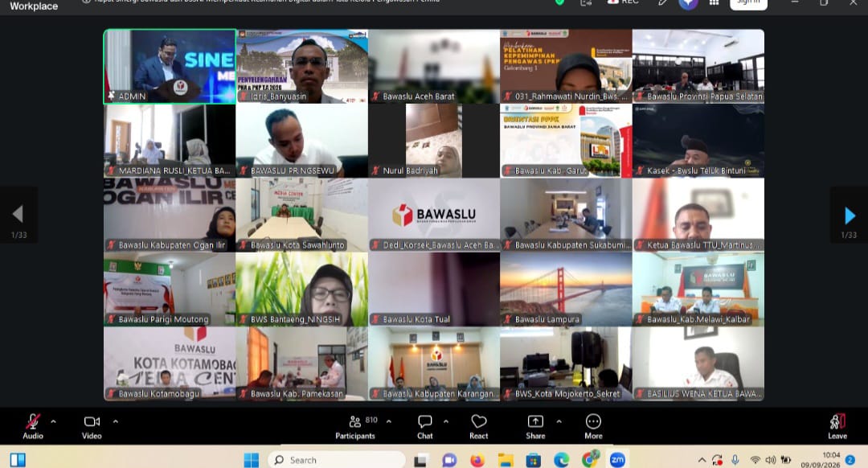Select the Bawaslu Kota Sawahlunto tile
Image resolution: width=868 pixels, height=468 pixels.
[x=301, y=215]
